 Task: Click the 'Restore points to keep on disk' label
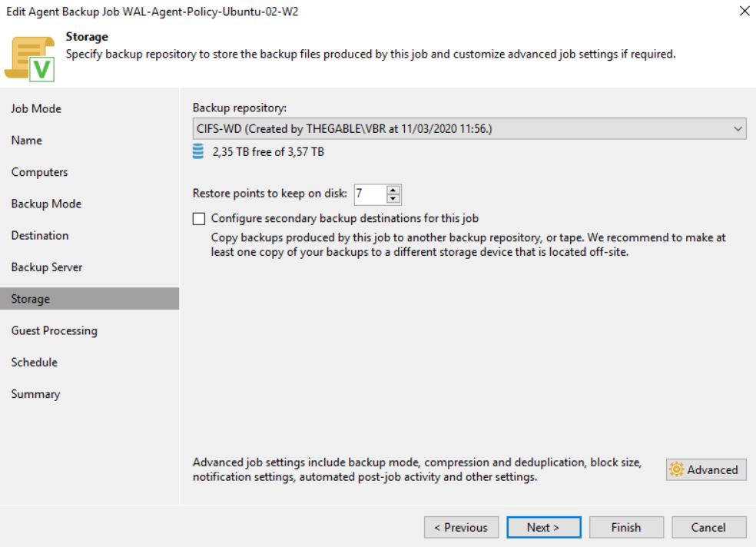click(x=270, y=194)
